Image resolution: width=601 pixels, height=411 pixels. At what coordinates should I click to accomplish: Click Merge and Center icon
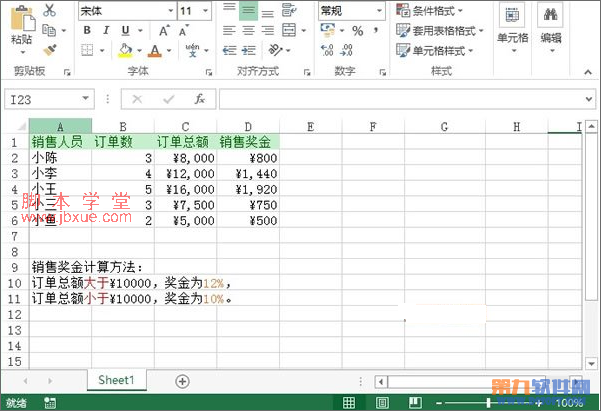289,30
